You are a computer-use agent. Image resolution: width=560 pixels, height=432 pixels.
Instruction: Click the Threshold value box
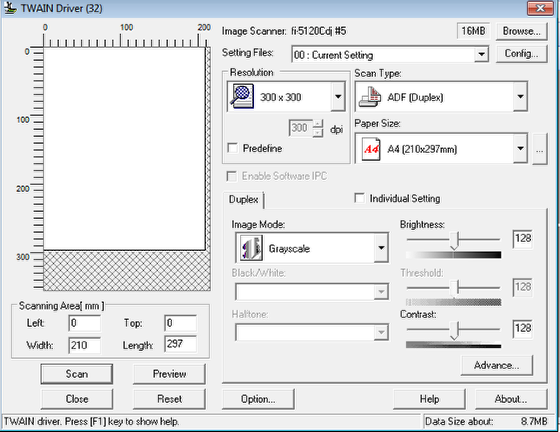[x=523, y=287]
